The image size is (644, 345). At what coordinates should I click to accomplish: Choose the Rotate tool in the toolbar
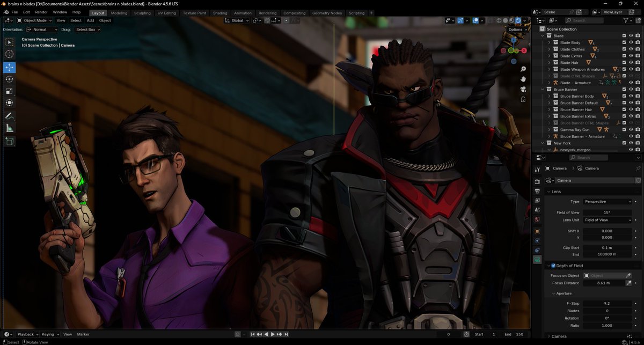(x=10, y=79)
